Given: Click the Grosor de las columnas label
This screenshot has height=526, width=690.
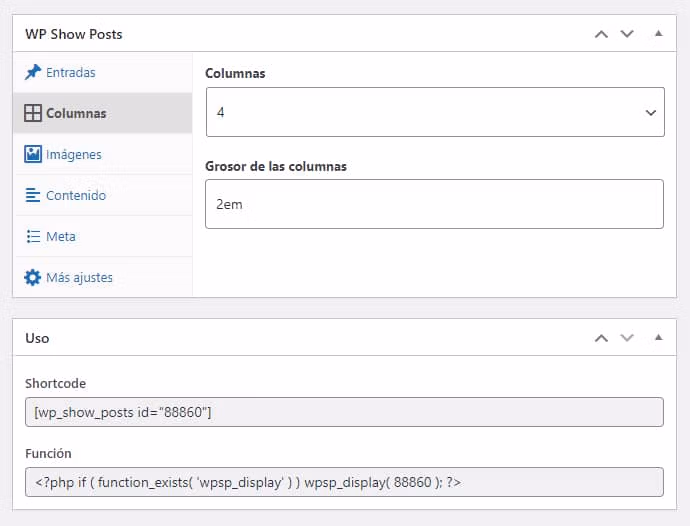Looking at the screenshot, I should point(276,166).
